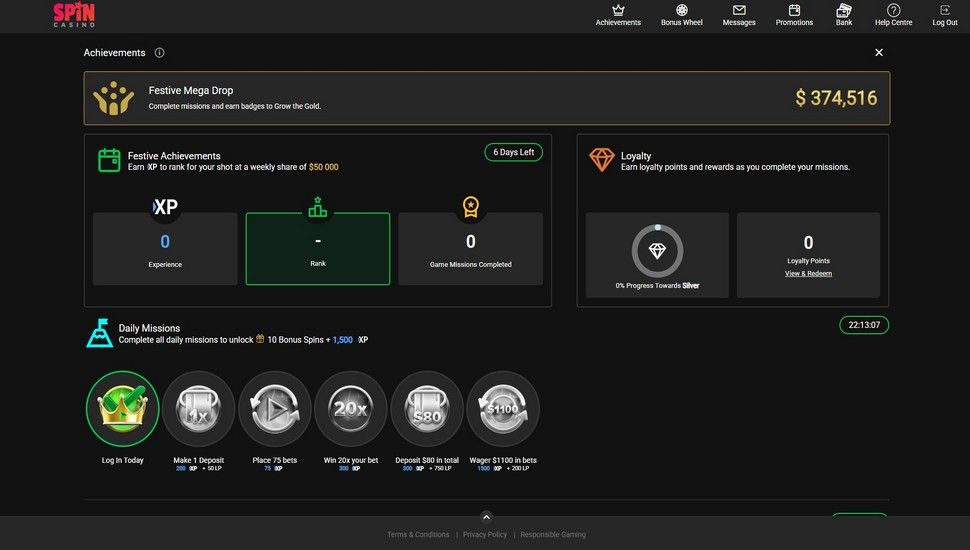Open Terms & Conditions footer link
Viewport: 970px width, 550px height.
418,535
